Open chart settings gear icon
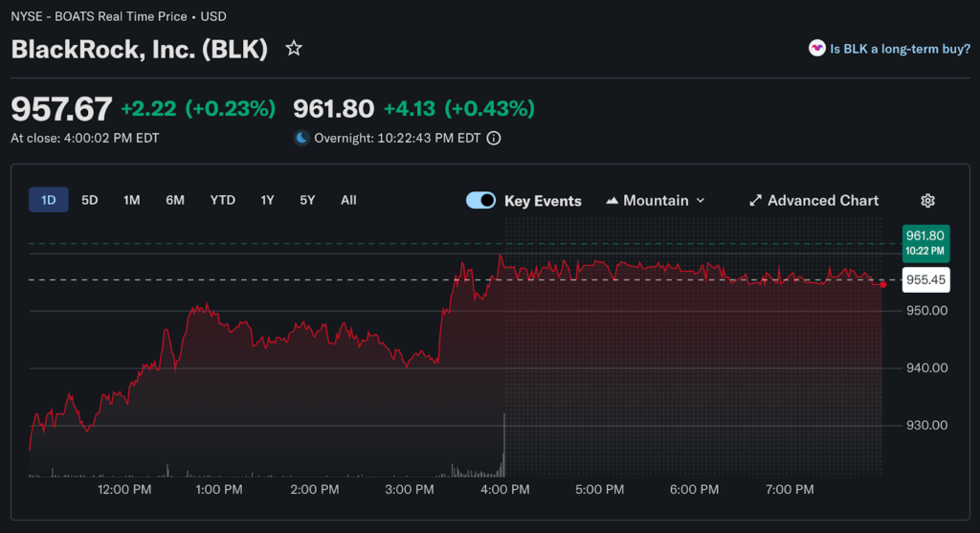The image size is (980, 533). [x=926, y=201]
